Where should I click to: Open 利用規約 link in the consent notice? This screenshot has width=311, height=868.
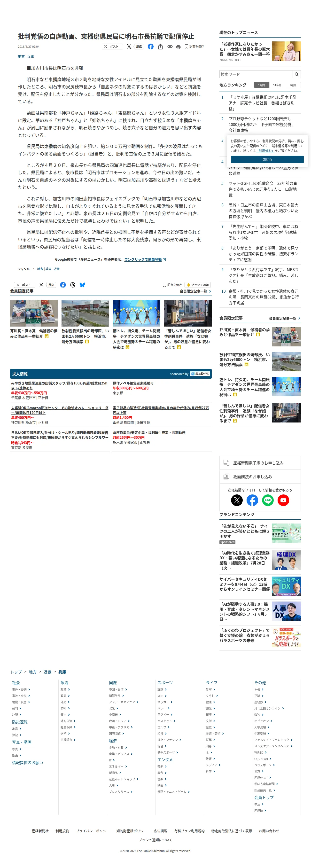coord(265,151)
